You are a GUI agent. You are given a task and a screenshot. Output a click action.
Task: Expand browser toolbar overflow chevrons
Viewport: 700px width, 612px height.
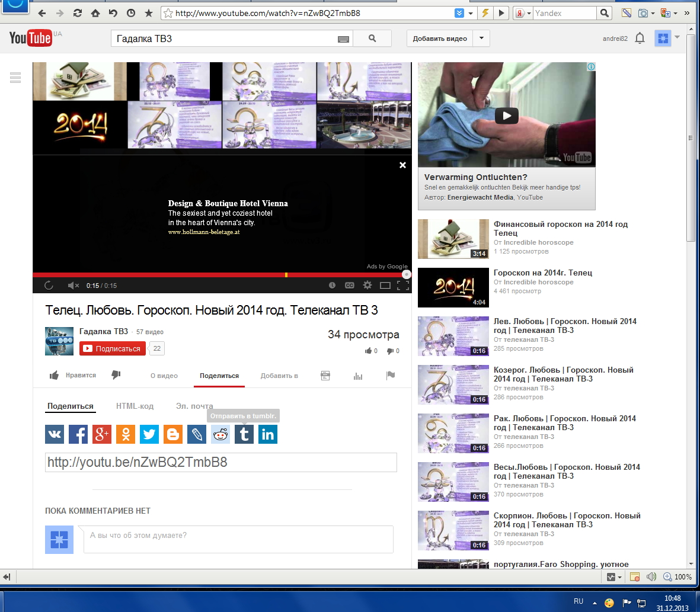click(686, 14)
